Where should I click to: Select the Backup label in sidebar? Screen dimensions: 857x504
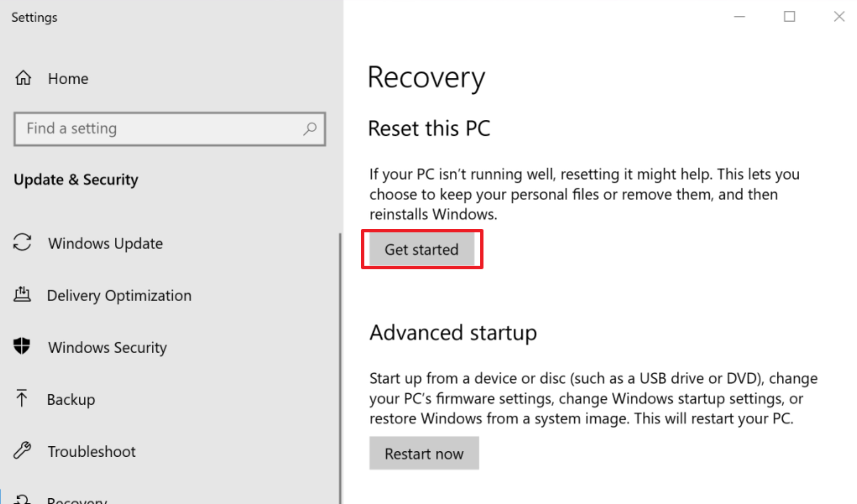tap(71, 400)
